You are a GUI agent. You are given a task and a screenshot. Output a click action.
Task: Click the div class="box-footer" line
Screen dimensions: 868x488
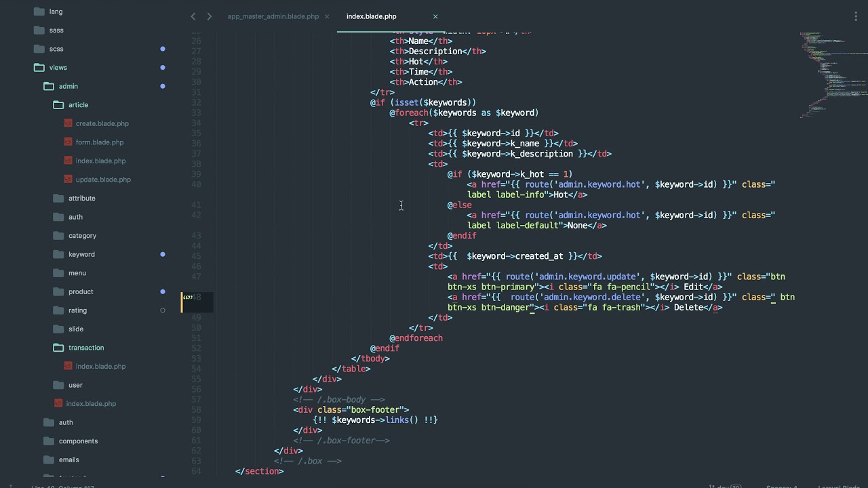[x=351, y=410]
